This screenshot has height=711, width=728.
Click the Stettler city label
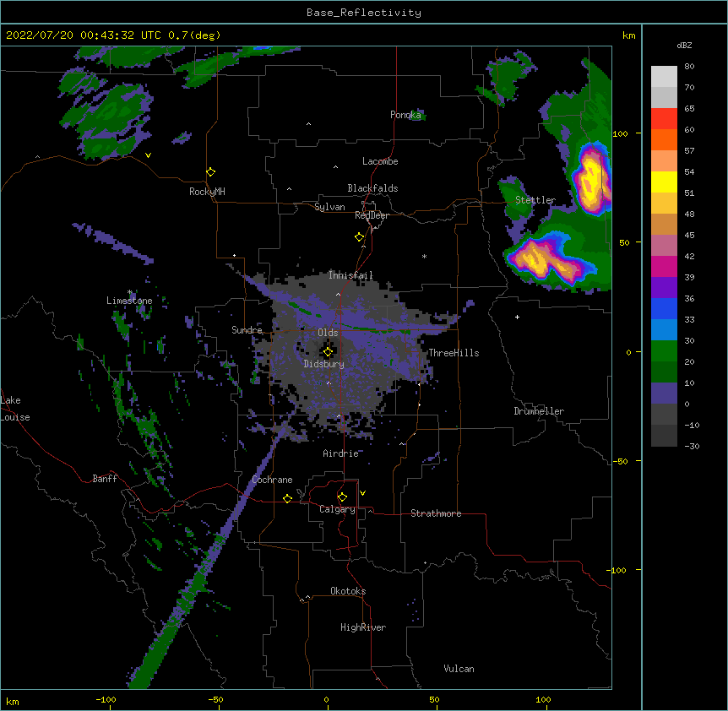[535, 200]
